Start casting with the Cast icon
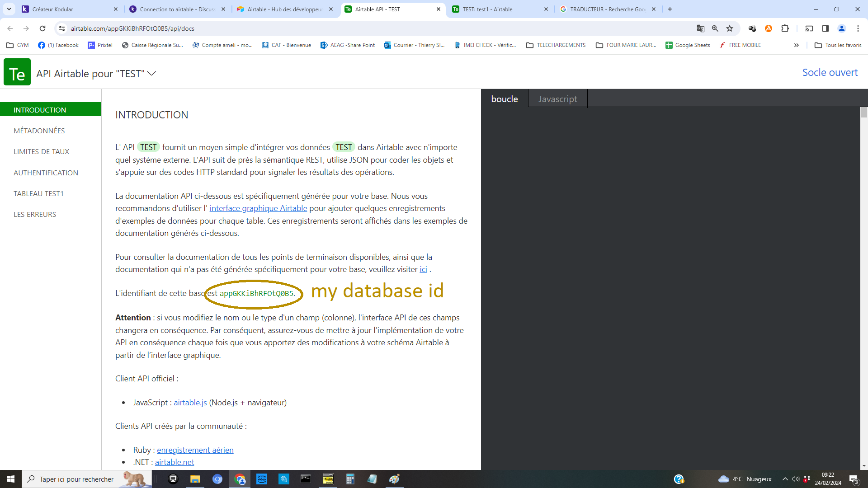The width and height of the screenshot is (868, 488). [809, 28]
